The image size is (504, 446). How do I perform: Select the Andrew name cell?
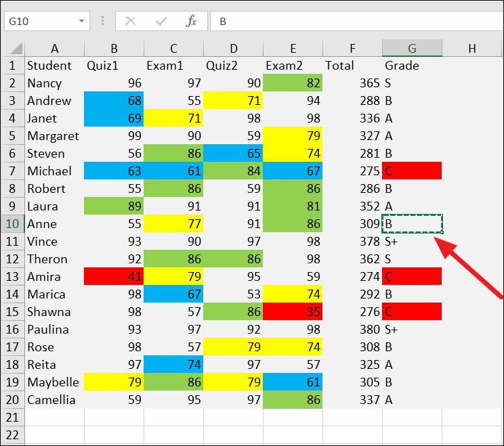pos(55,101)
